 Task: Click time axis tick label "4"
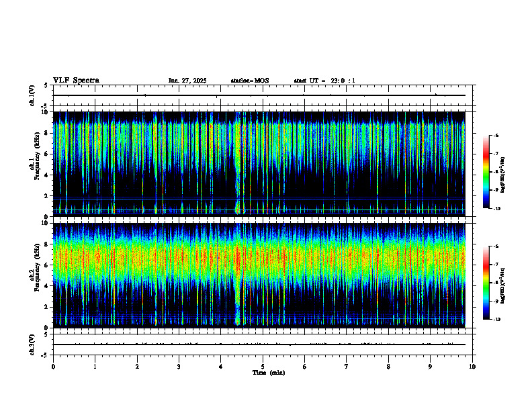(221, 367)
